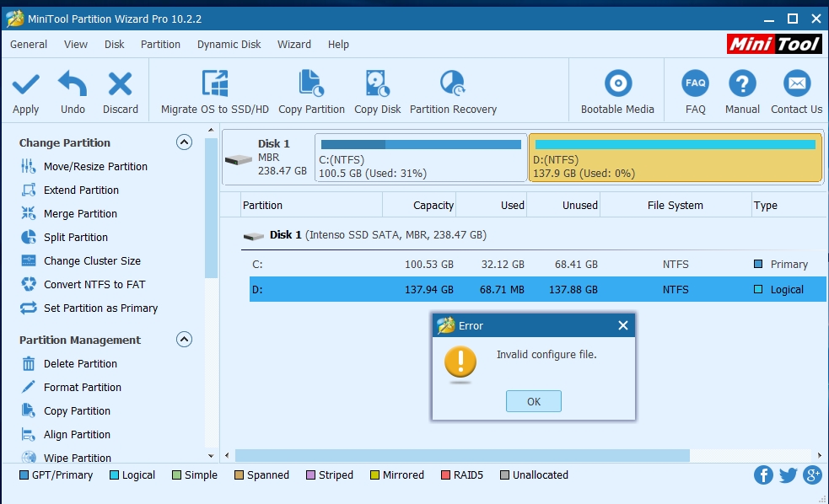
Task: Click the Unallocated legend color box
Action: (x=504, y=475)
